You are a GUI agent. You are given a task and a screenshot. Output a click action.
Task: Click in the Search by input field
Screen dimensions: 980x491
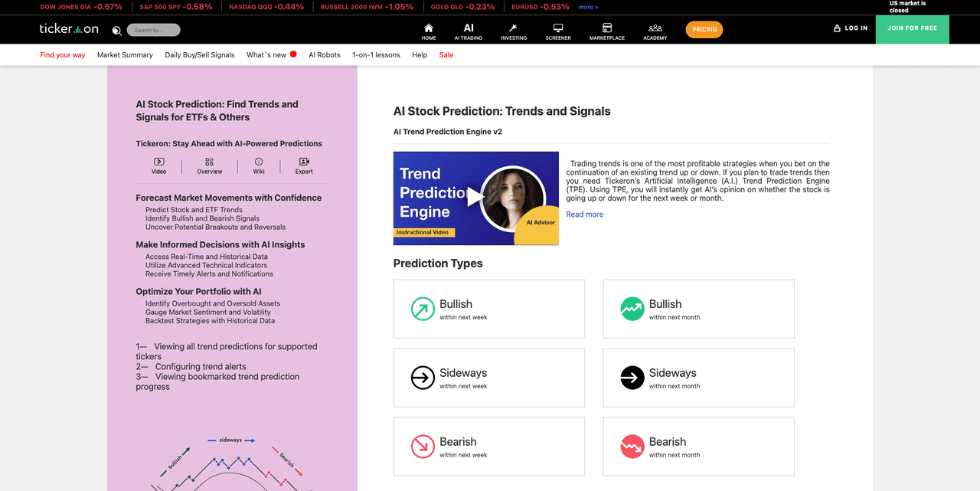coord(154,30)
